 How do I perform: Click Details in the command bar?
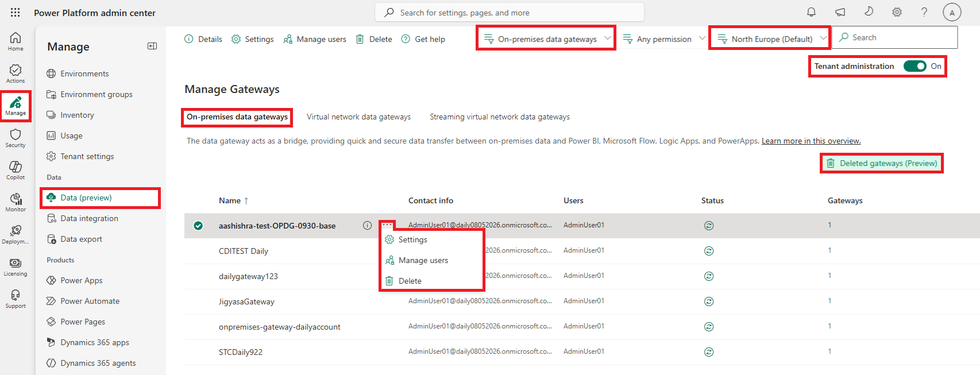tap(203, 39)
